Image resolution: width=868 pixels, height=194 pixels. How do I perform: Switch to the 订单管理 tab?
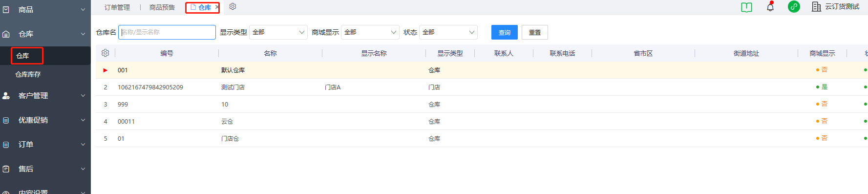click(117, 7)
